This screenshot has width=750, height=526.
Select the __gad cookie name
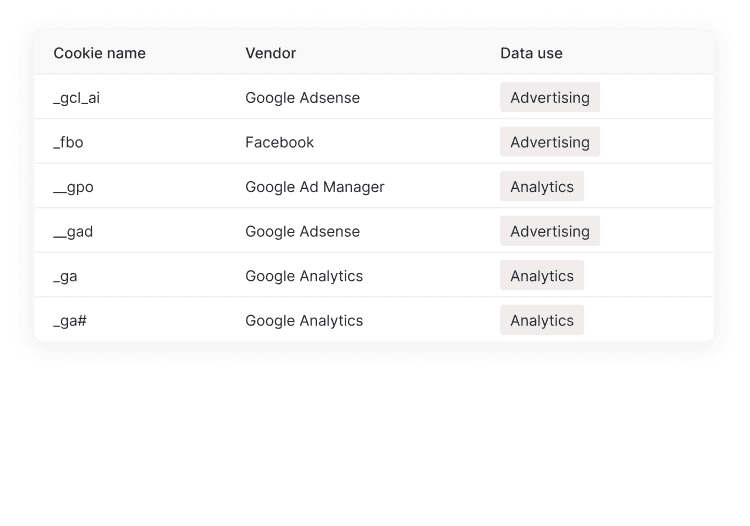click(73, 232)
